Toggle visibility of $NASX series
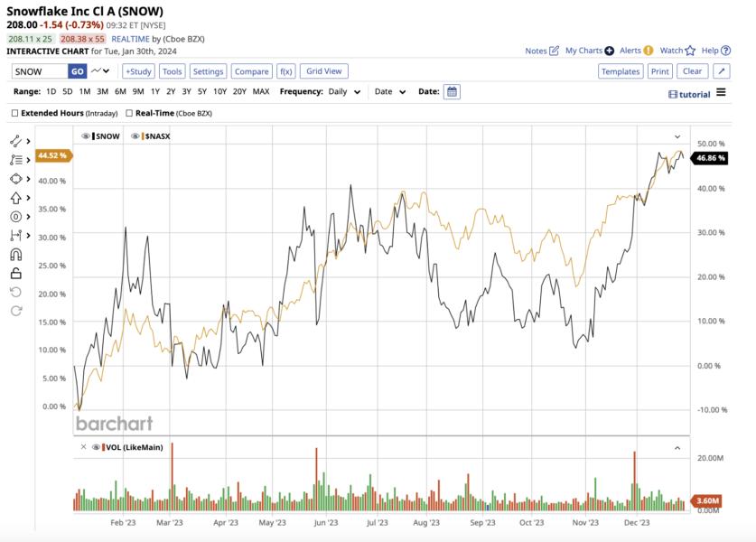The height and width of the screenshot is (542, 756). pos(135,136)
